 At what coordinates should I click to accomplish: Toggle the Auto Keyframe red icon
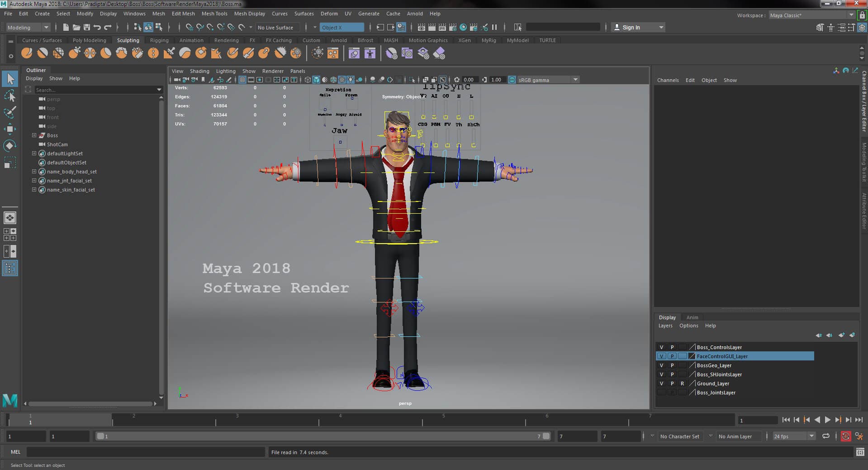pos(845,436)
